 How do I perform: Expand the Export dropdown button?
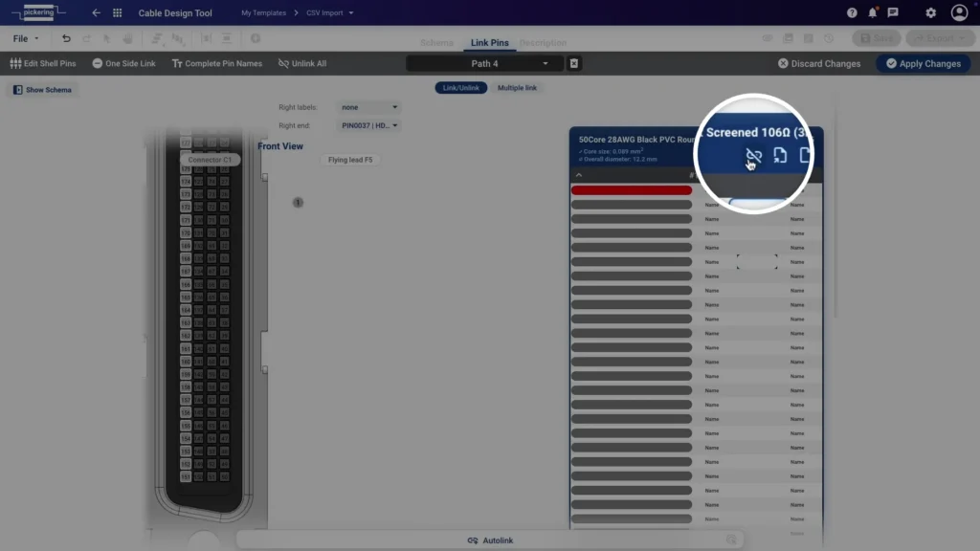click(940, 38)
